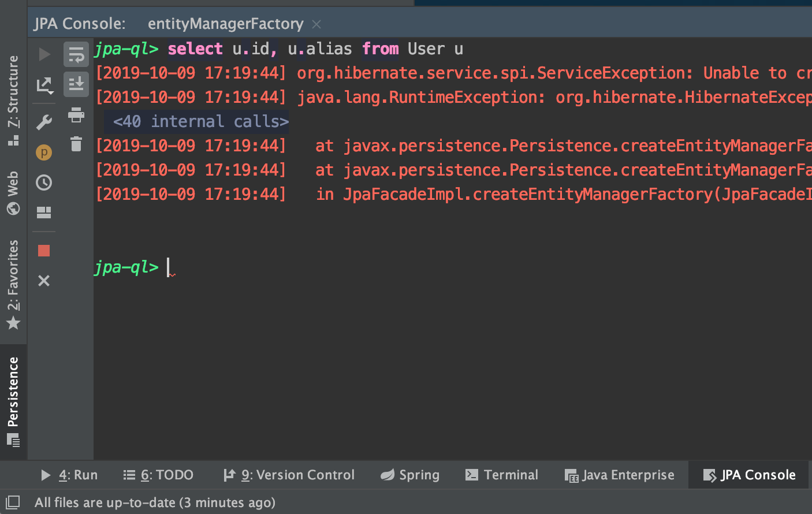The height and width of the screenshot is (514, 812).
Task: Open the Favorites tool window
Action: tap(13, 284)
